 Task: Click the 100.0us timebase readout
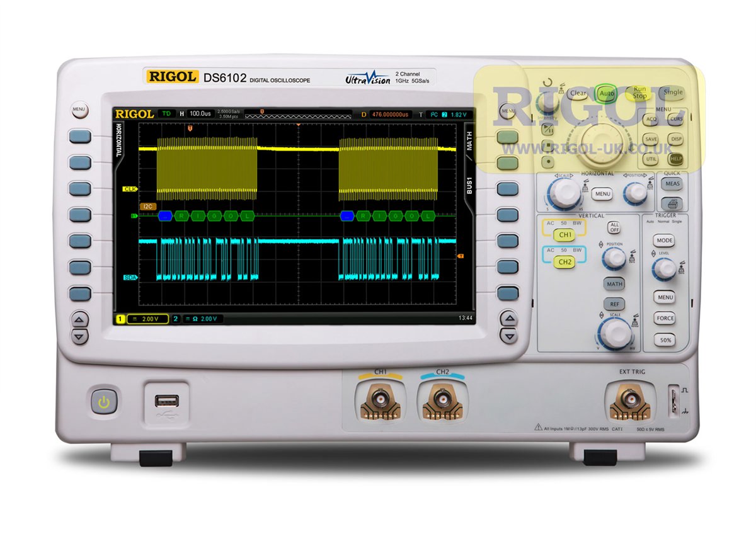[200, 113]
